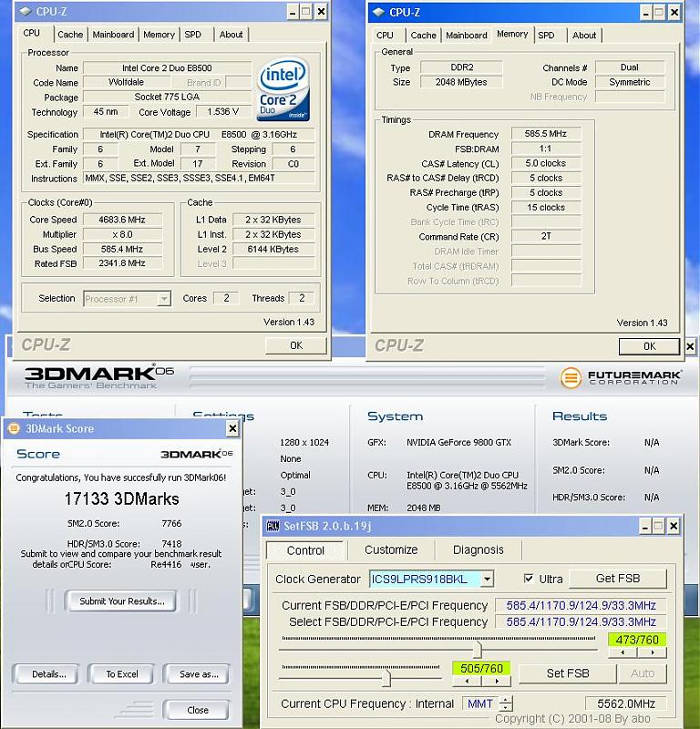Image resolution: width=700 pixels, height=729 pixels.
Task: Click Current FSB/DDR/PCI-E/PCI Frequency value field
Action: (x=581, y=605)
